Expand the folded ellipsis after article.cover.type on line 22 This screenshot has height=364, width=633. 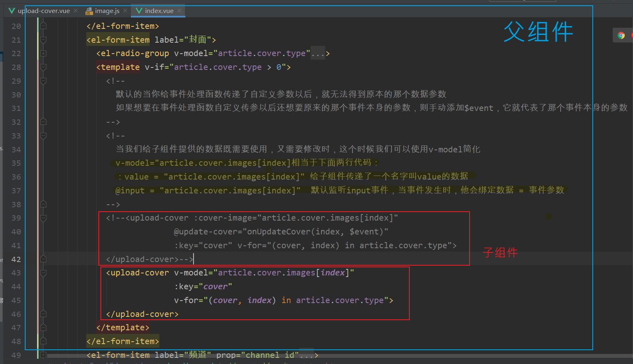click(318, 54)
